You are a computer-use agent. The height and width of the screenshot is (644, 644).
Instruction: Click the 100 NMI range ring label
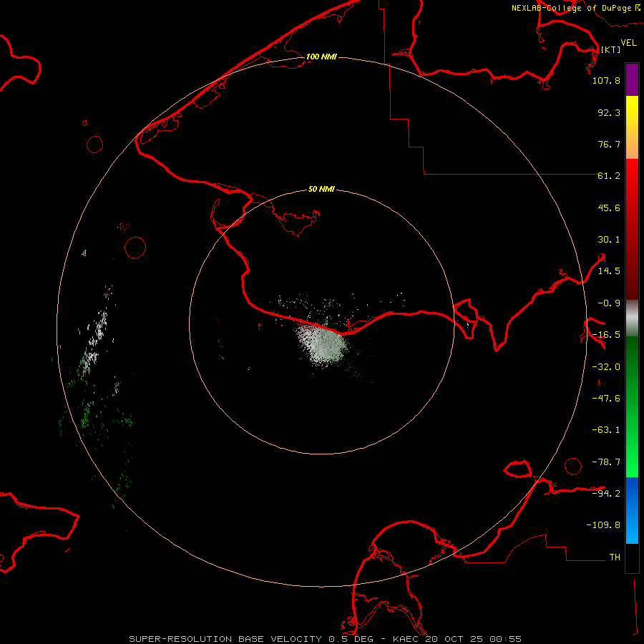[321, 57]
